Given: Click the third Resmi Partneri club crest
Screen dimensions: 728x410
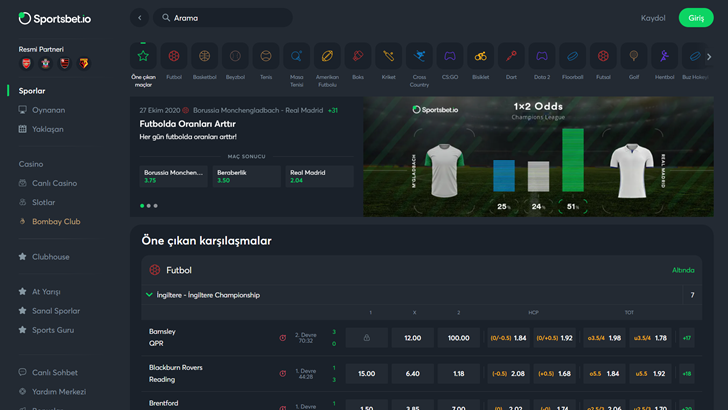Looking at the screenshot, I should pyautogui.click(x=65, y=64).
